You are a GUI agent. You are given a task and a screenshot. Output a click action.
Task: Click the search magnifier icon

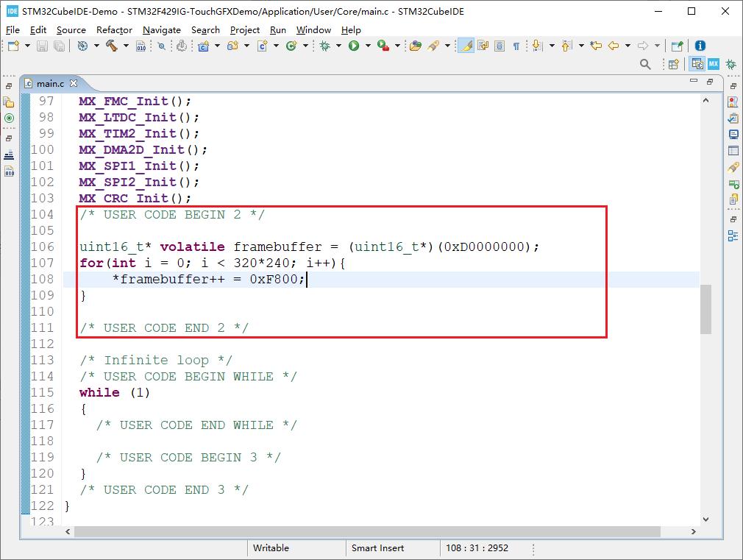pyautogui.click(x=645, y=64)
